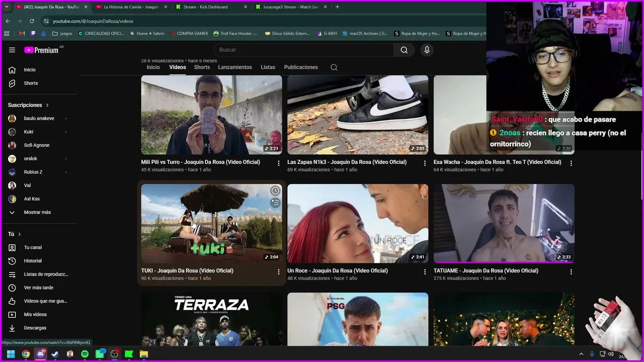Open options menu for Un Roce video
Image resolution: width=644 pixels, height=362 pixels.
pyautogui.click(x=425, y=271)
